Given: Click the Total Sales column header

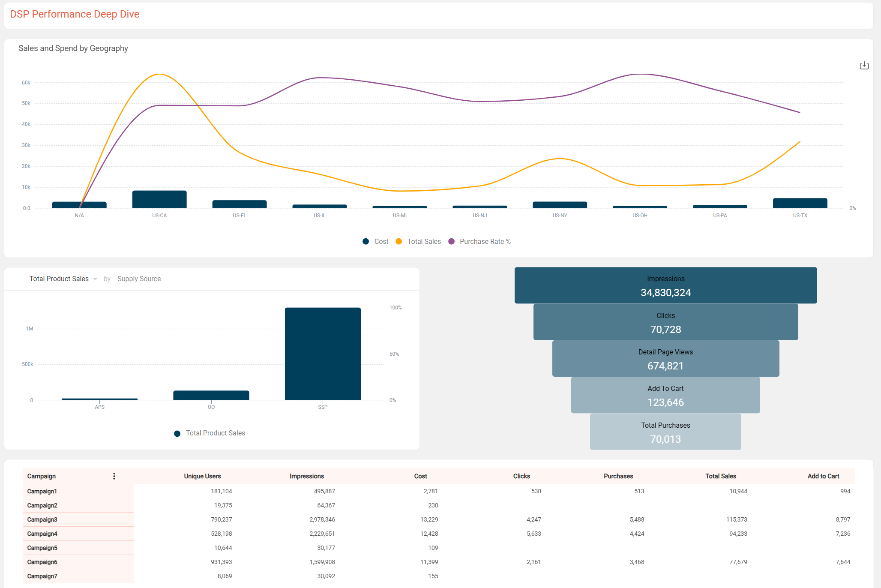Looking at the screenshot, I should (720, 476).
